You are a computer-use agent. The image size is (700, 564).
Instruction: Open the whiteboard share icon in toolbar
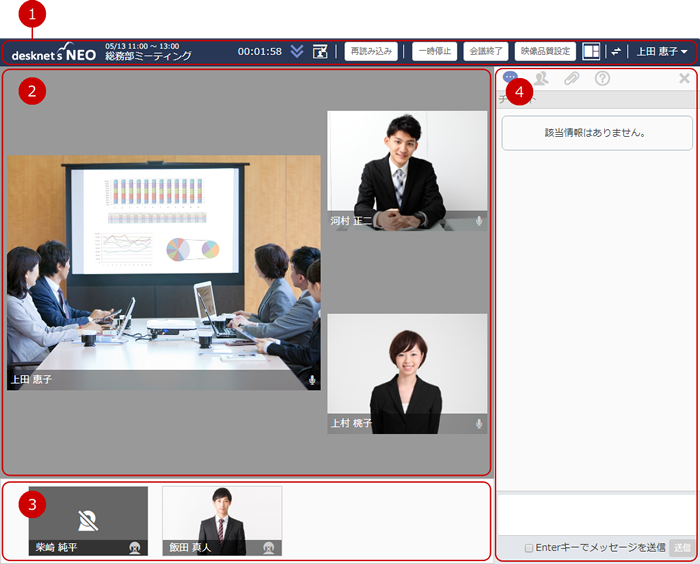(320, 51)
